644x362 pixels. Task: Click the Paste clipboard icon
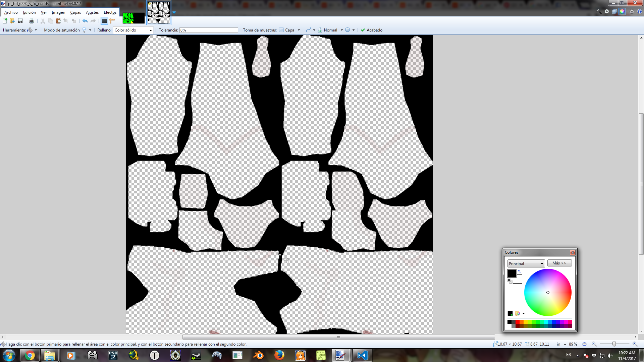tap(58, 21)
